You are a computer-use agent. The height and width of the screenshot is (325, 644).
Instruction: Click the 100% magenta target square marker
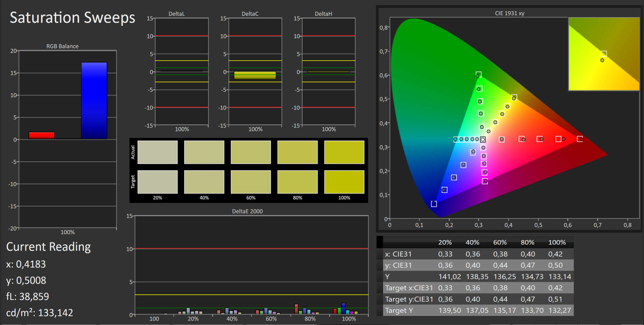pyautogui.click(x=485, y=181)
